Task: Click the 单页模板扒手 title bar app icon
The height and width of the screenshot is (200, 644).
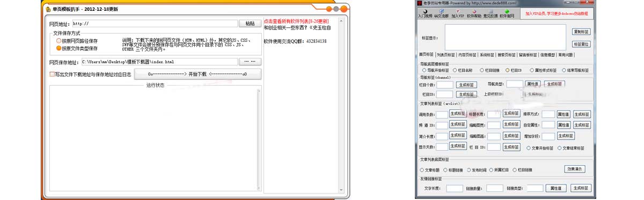Action: [48, 9]
